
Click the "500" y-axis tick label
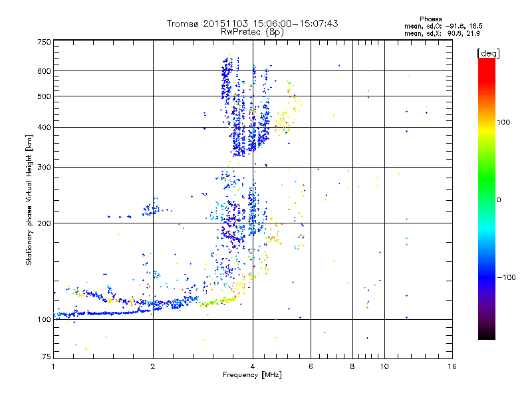(44, 96)
